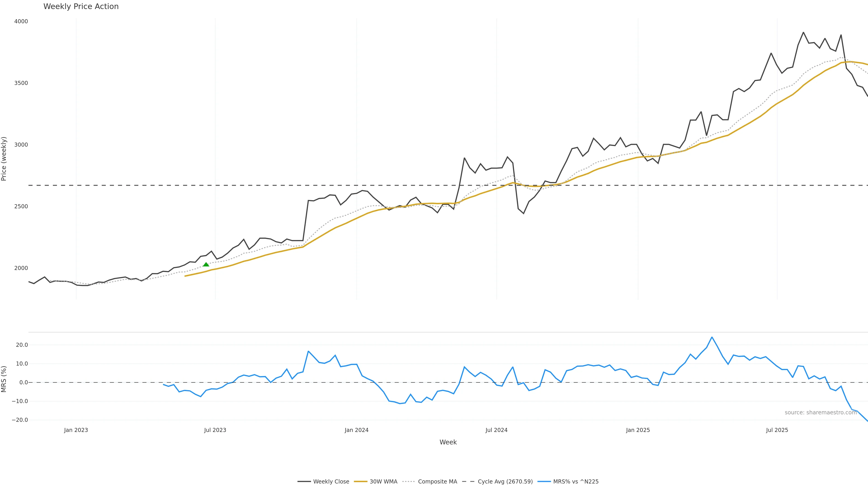
Task: Hide the MRS% vs ^N225 legend label
Action: [x=576, y=482]
